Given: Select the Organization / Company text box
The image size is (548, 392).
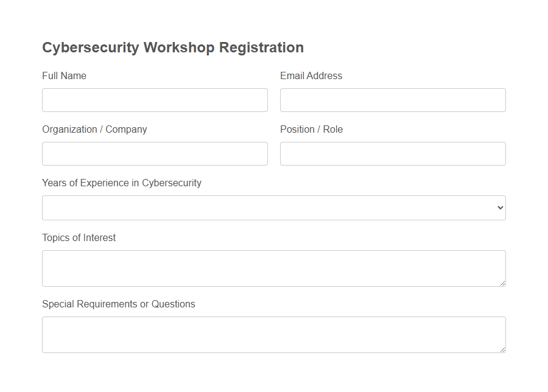Looking at the screenshot, I should pyautogui.click(x=155, y=153).
